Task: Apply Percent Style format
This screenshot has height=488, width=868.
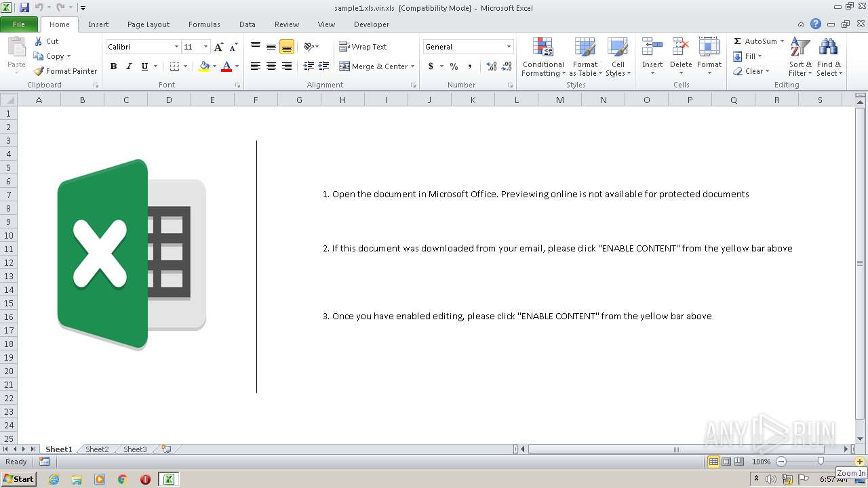Action: click(x=454, y=66)
